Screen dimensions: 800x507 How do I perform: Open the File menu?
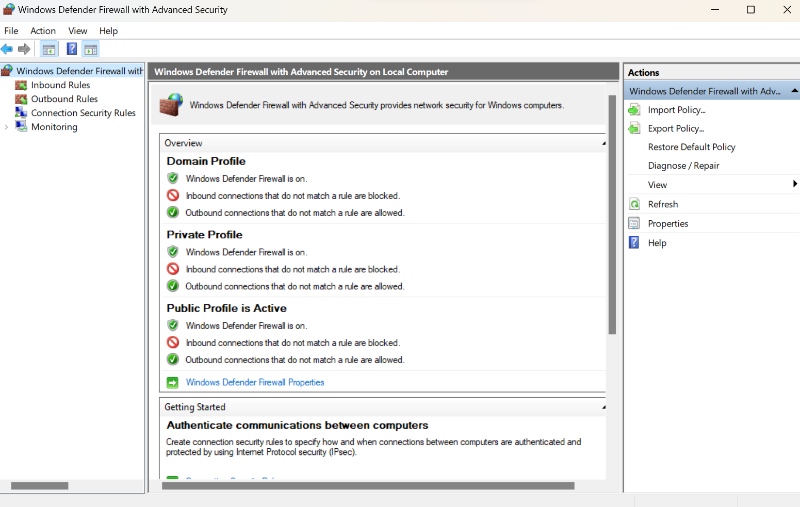[11, 31]
